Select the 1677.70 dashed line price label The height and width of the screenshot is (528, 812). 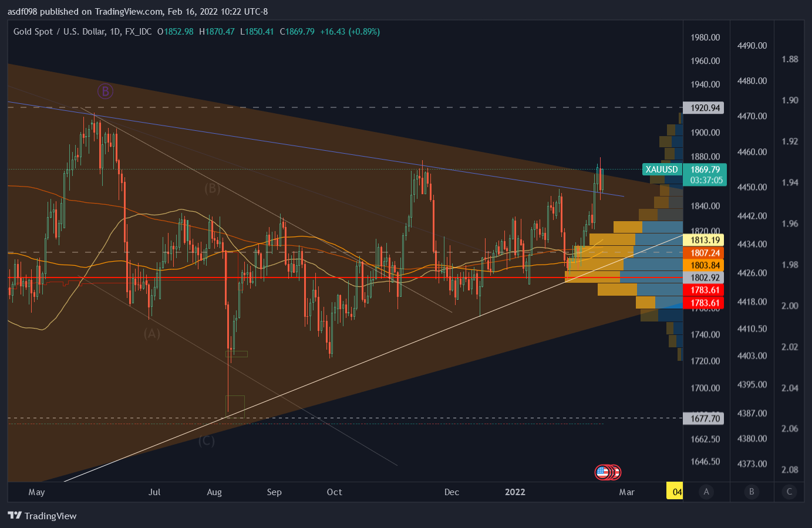[704, 418]
